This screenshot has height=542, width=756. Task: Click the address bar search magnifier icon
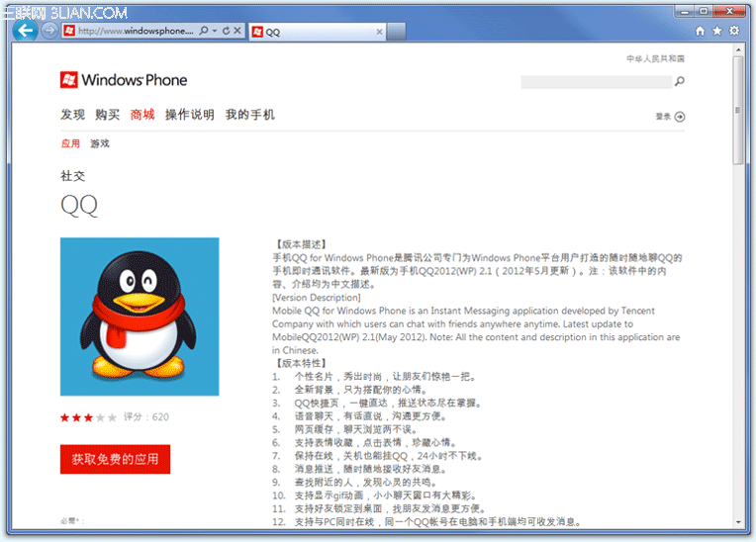click(204, 31)
